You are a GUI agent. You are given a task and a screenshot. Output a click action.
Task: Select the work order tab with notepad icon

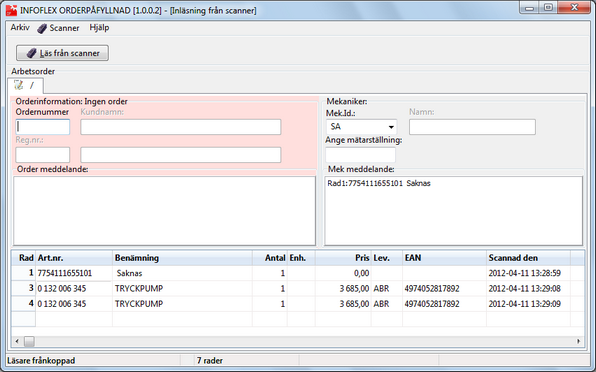coord(25,85)
